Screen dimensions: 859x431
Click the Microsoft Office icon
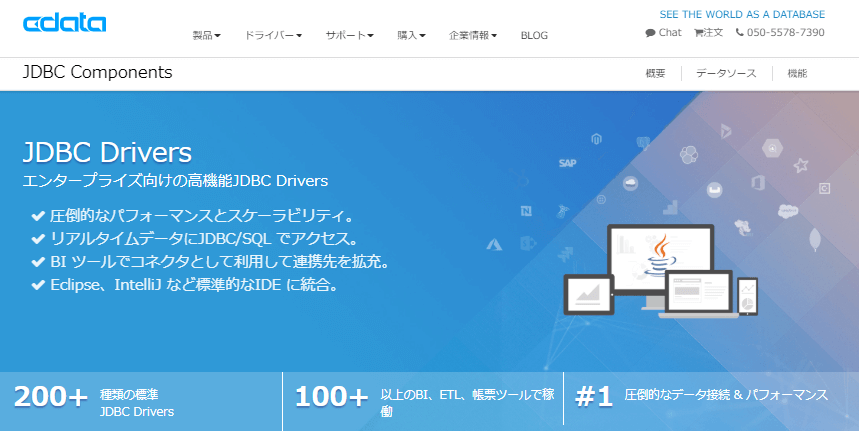(758, 182)
